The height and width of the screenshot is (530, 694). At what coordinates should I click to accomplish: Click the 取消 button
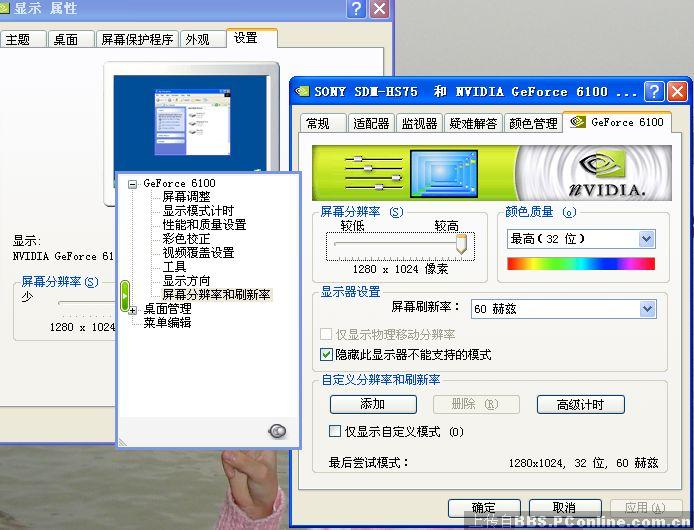click(565, 507)
